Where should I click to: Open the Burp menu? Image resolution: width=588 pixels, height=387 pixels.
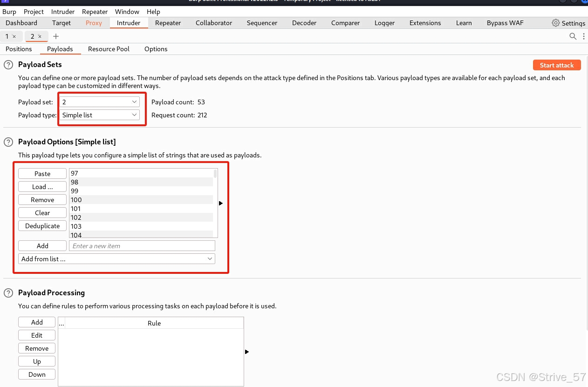(x=9, y=12)
